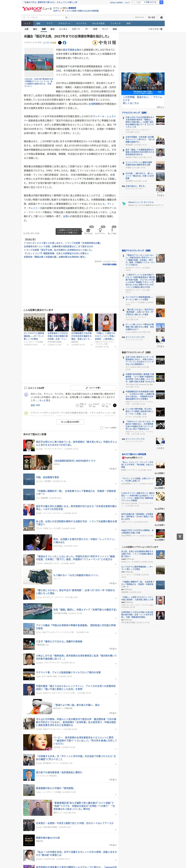Share the article on Facebook
The width and height of the screenshot is (186, 868).
click(x=64, y=43)
